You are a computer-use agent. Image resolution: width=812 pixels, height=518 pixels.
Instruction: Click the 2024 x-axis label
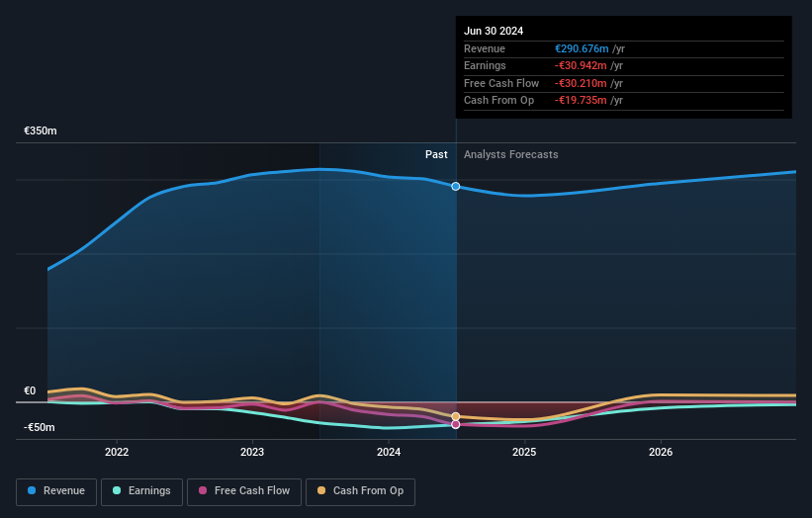pyautogui.click(x=389, y=452)
